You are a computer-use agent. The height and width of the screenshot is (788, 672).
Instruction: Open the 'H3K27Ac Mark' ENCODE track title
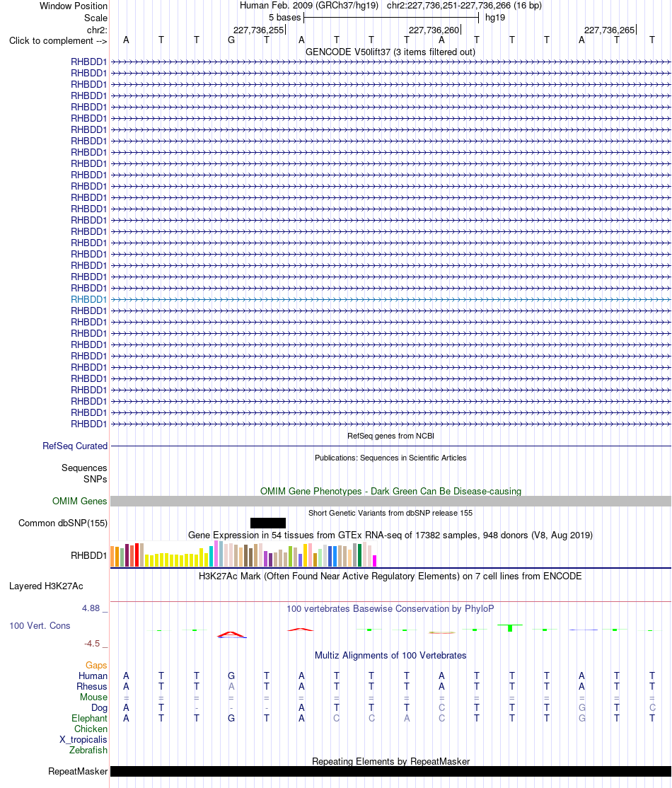coord(390,576)
